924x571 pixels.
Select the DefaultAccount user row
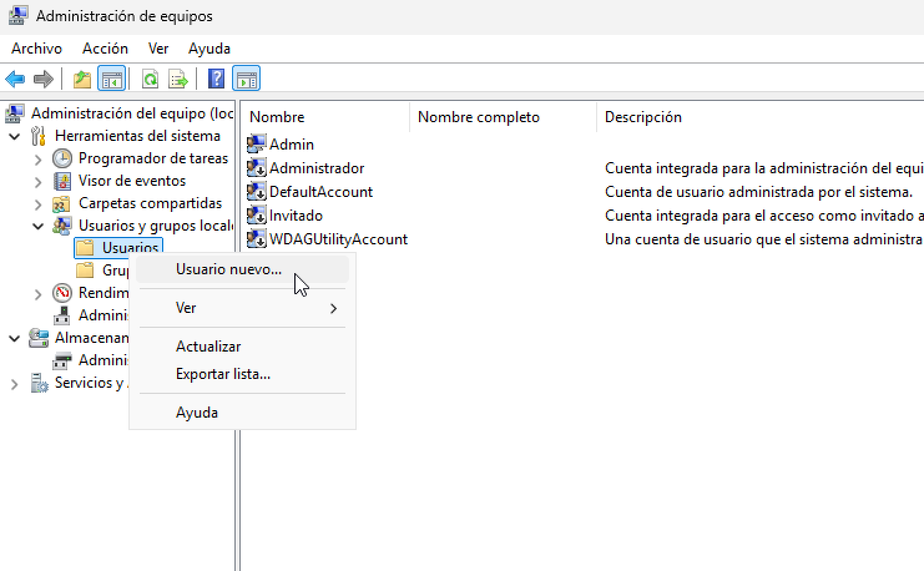click(321, 192)
